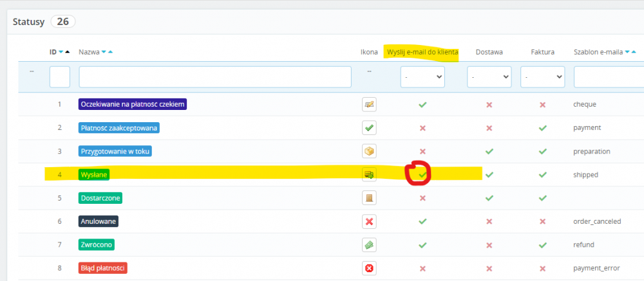Image resolution: width=644 pixels, height=281 pixels.
Task: Click the Oczekiwanie na płatność czekiem badge
Action: (x=133, y=104)
